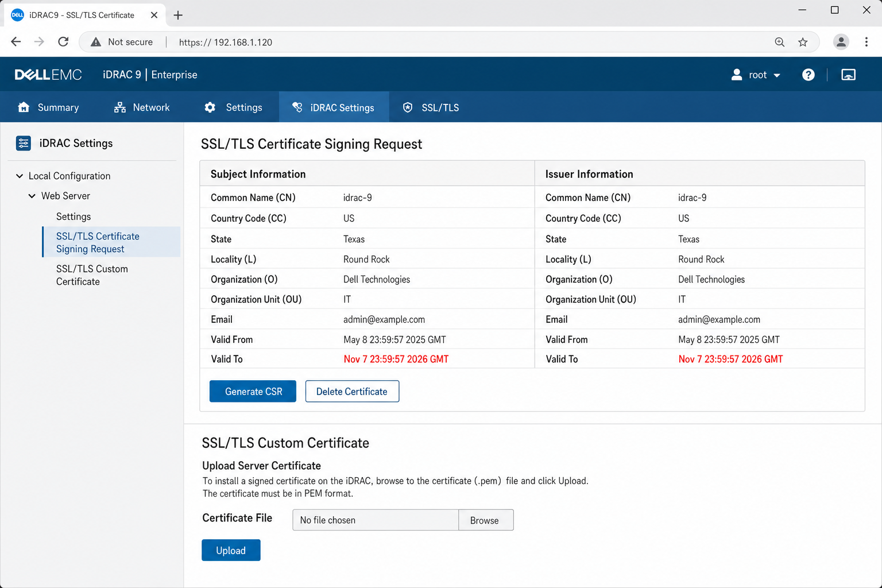
Task: Select Settings under Web Server
Action: pyautogui.click(x=73, y=216)
